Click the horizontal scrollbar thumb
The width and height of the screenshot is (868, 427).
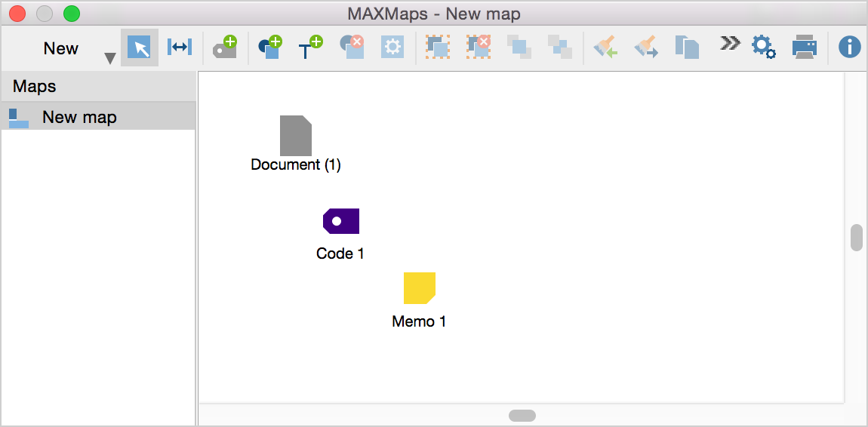click(x=522, y=416)
